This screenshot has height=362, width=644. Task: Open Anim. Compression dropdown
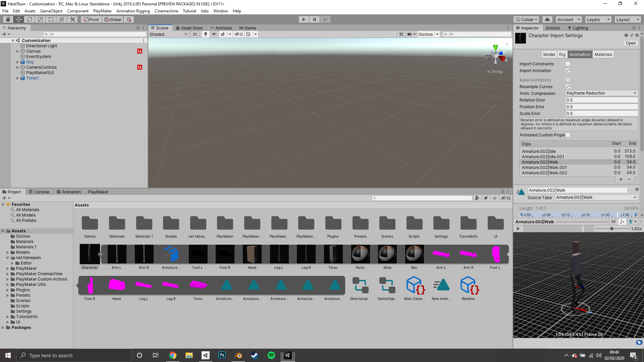click(x=601, y=93)
